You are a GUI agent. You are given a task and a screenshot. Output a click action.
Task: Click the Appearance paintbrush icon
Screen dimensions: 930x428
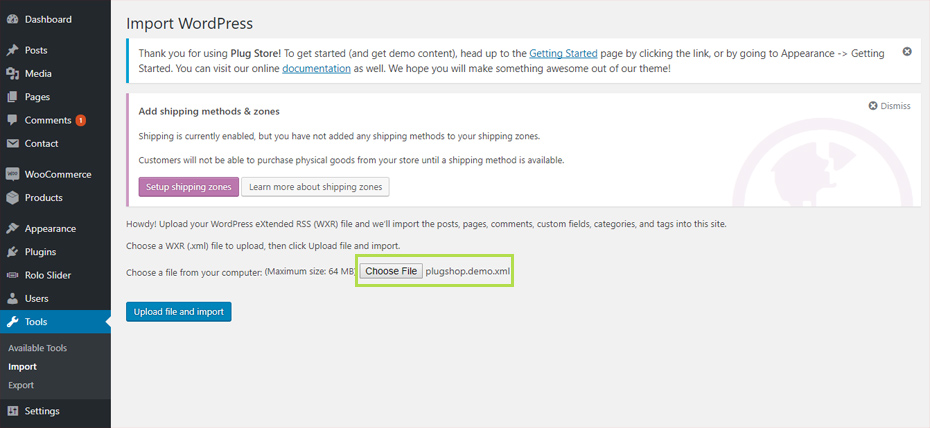coord(12,229)
